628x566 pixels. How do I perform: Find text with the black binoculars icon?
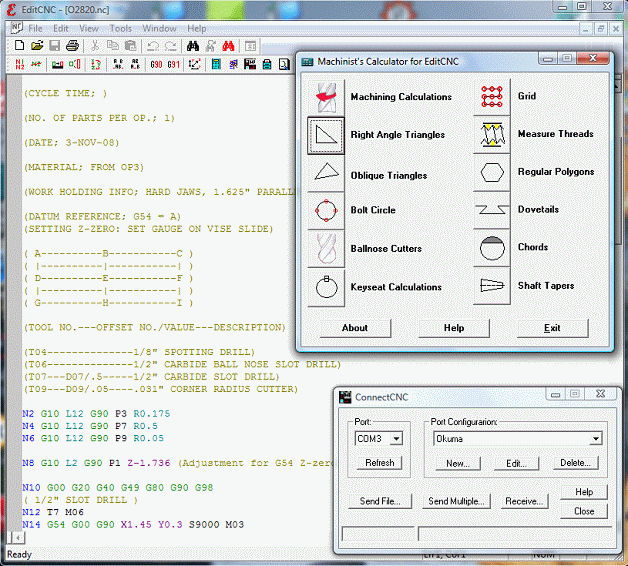193,46
